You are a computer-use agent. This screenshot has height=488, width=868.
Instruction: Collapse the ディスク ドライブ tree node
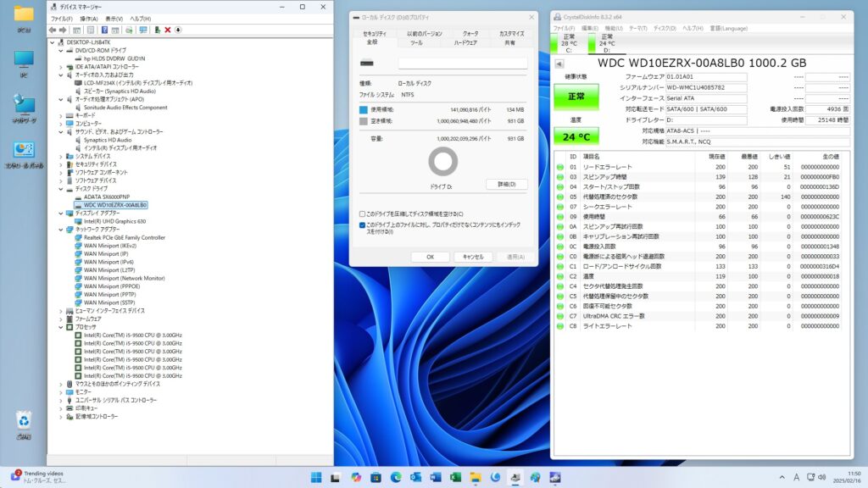tap(61, 189)
